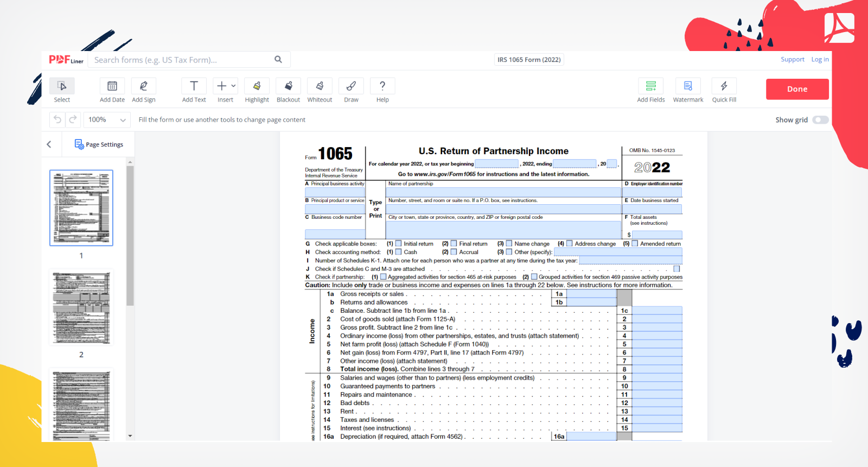
Task: Click the tax year ending date field
Action: (575, 164)
